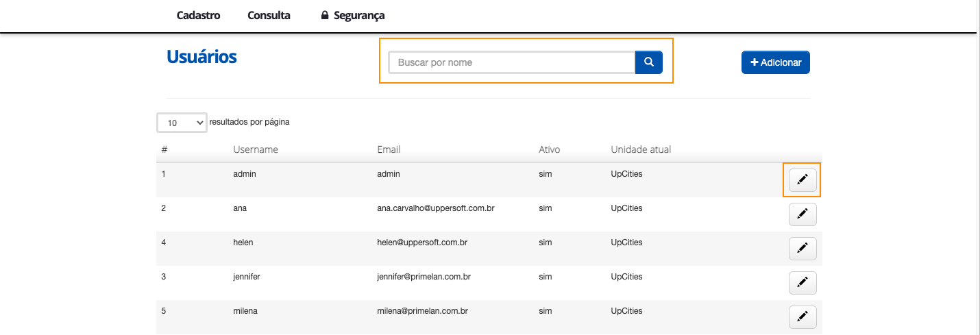This screenshot has height=335, width=980.
Task: Open the Cadastro menu
Action: [198, 15]
